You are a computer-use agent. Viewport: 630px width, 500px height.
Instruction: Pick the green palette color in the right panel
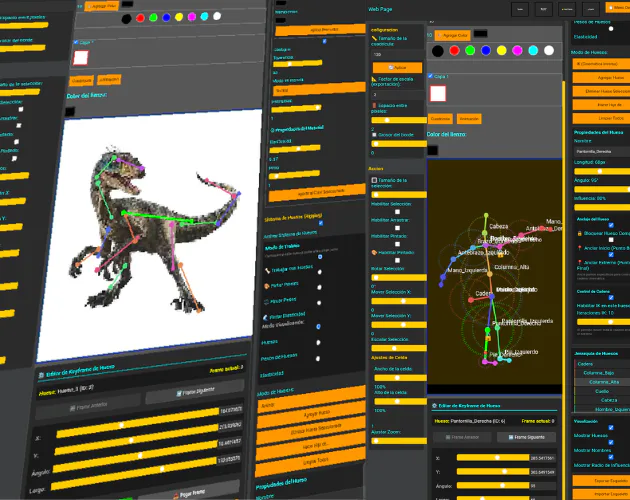pos(470,51)
